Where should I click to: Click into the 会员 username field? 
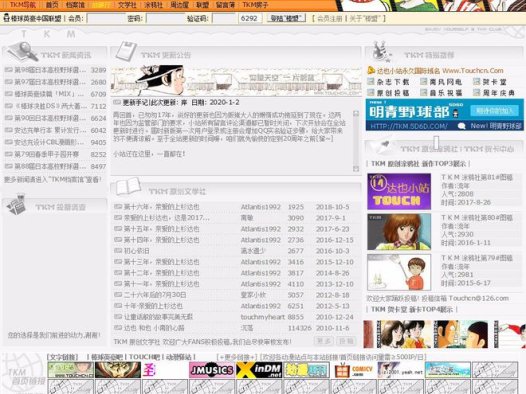(106, 18)
